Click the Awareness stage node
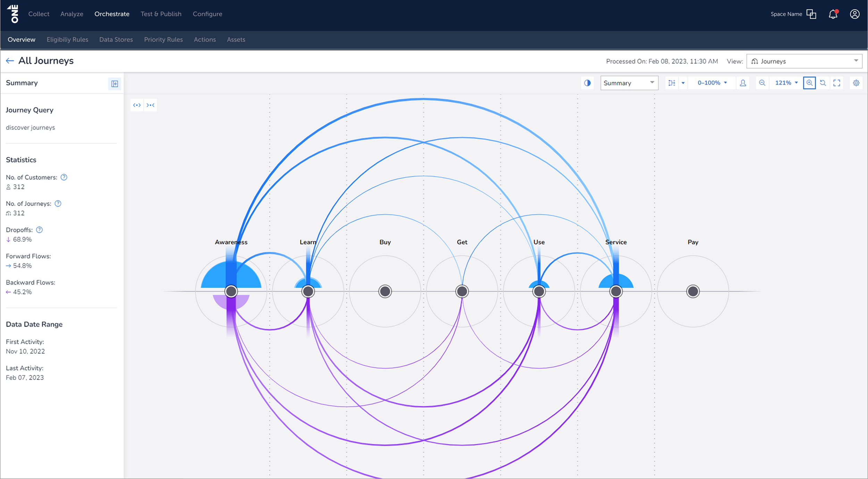 (x=231, y=291)
